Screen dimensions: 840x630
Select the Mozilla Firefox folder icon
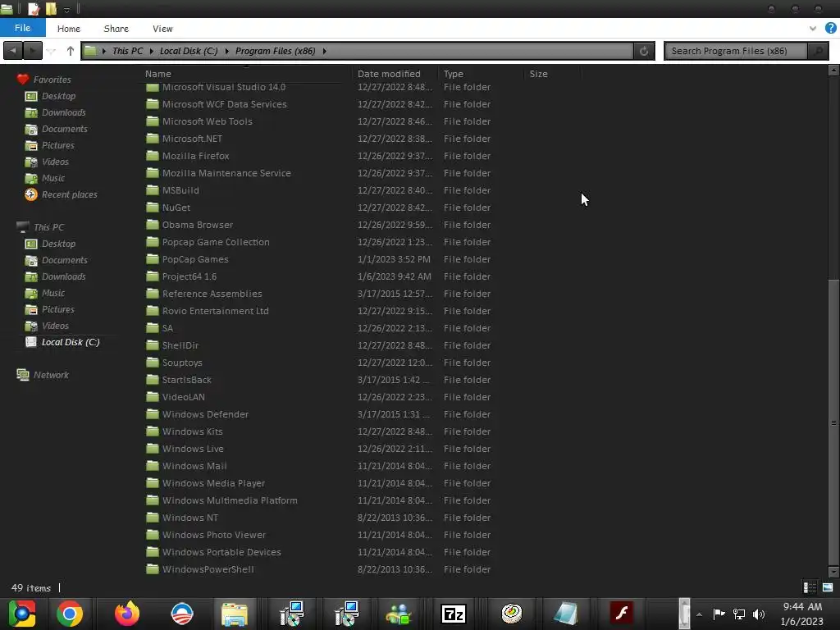pos(153,156)
